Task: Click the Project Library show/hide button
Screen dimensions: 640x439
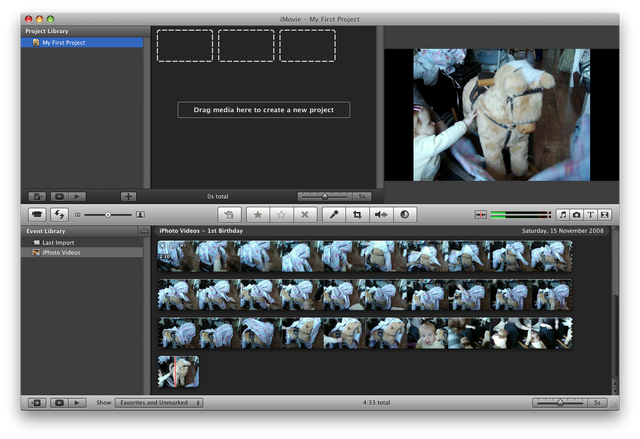Action: (x=37, y=197)
